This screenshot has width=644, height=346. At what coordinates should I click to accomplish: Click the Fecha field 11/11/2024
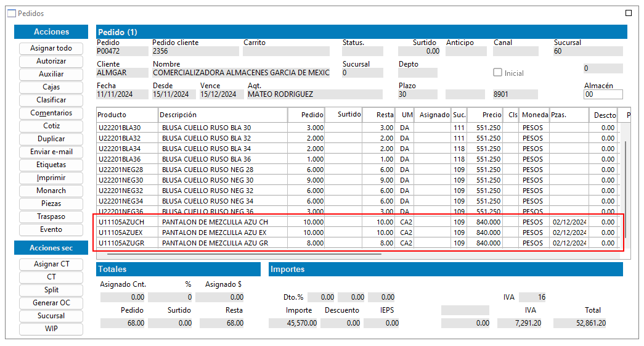(x=122, y=94)
